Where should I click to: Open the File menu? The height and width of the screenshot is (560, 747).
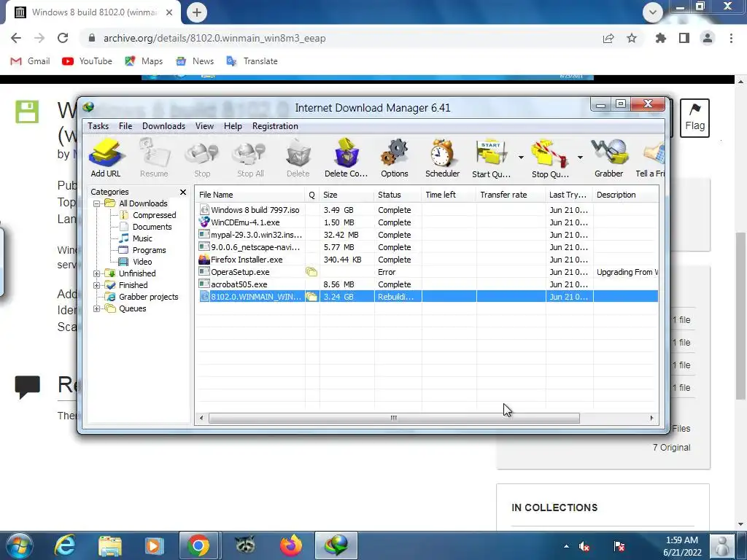click(x=125, y=126)
